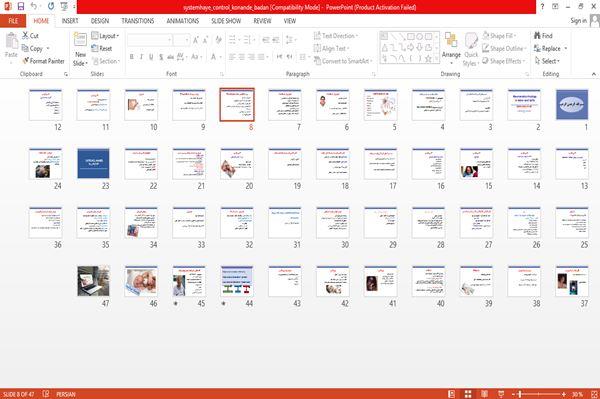Switch to the SLIDE SHOW tab
600x399 pixels.
pyautogui.click(x=226, y=21)
